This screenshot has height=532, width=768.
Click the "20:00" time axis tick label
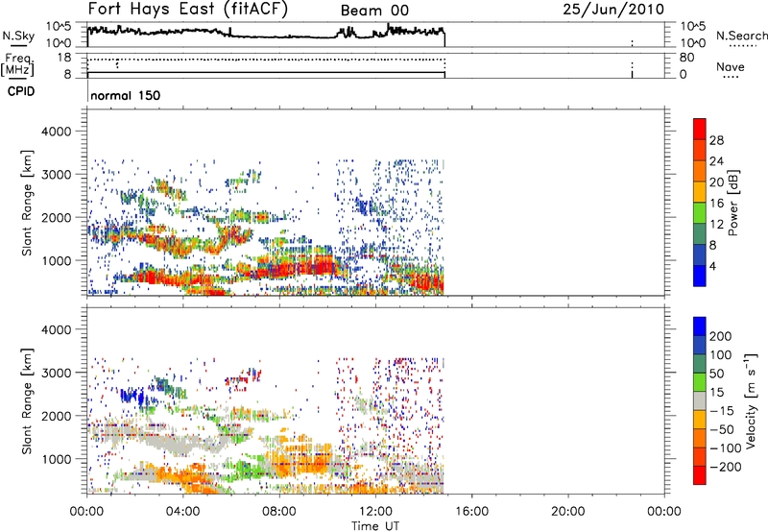[x=567, y=512]
